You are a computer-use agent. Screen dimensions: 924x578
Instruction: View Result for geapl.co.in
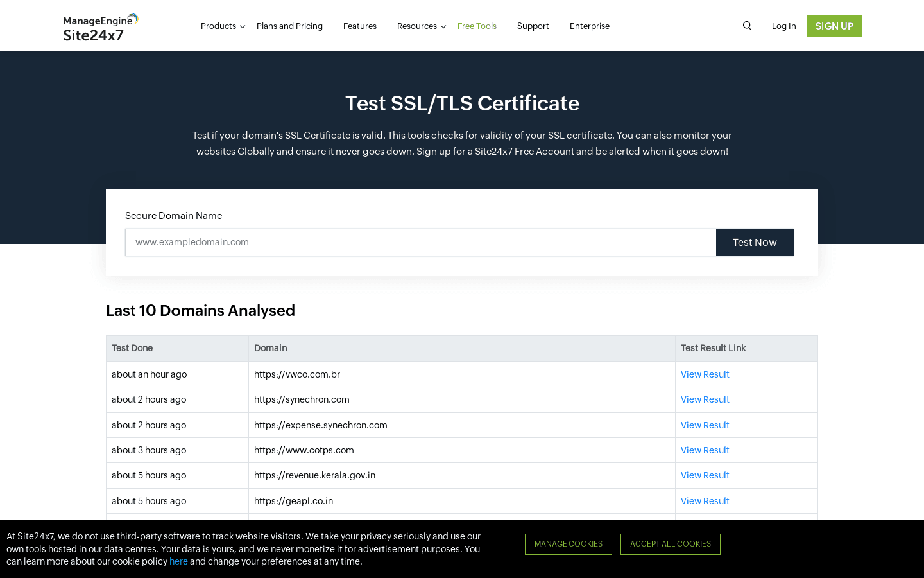[705, 501]
